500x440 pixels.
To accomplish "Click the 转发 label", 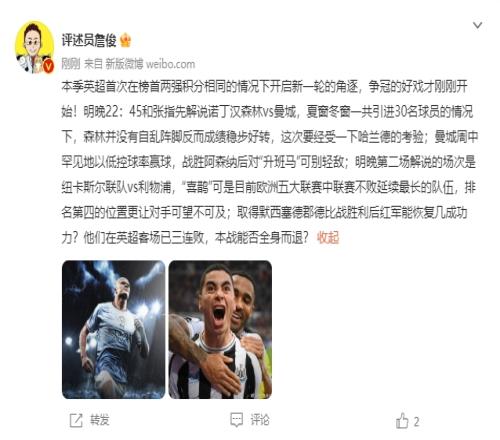I will (x=99, y=420).
